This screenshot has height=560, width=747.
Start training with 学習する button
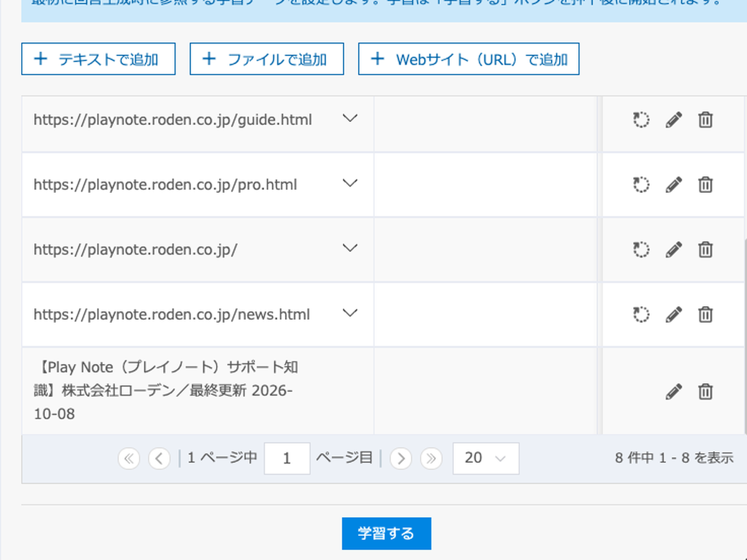coord(387,534)
